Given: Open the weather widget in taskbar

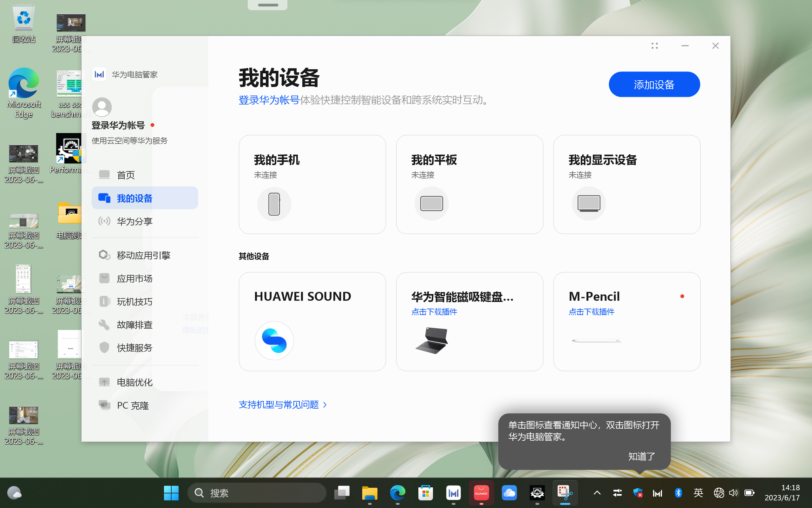Looking at the screenshot, I should click(14, 493).
